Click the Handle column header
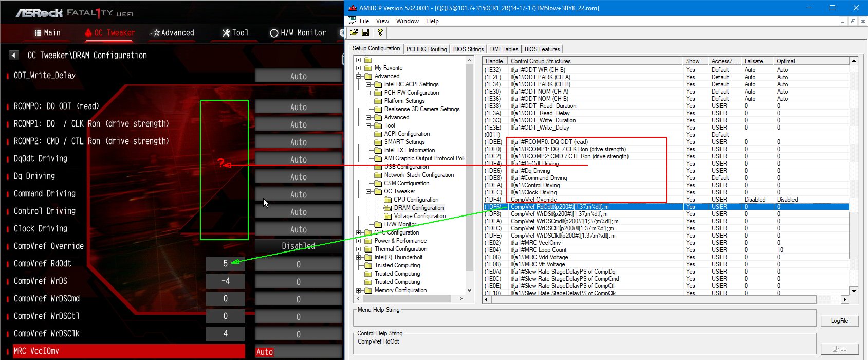This screenshot has width=868, height=360. pos(495,61)
